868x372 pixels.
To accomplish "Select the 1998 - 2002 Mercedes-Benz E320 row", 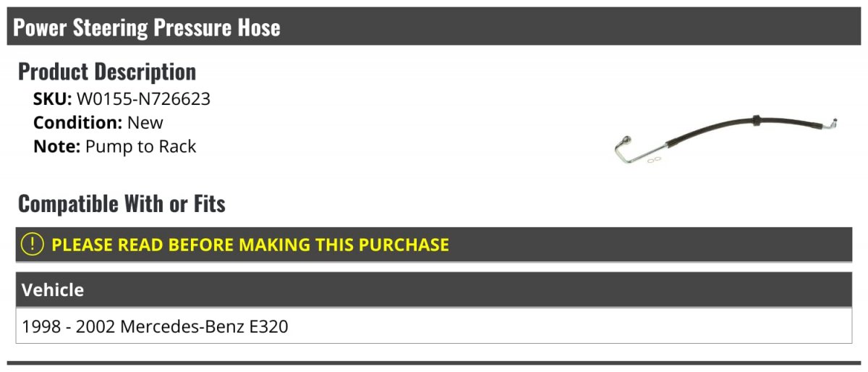I will [x=434, y=326].
